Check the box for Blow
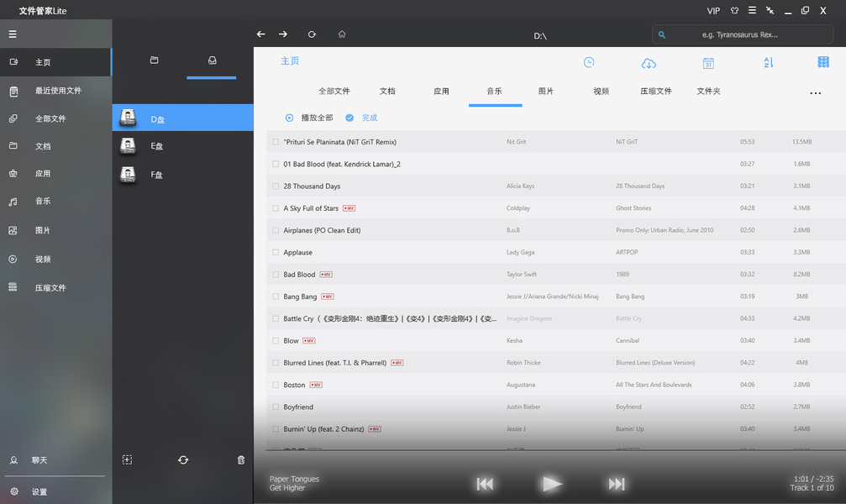This screenshot has width=846, height=504. [276, 341]
